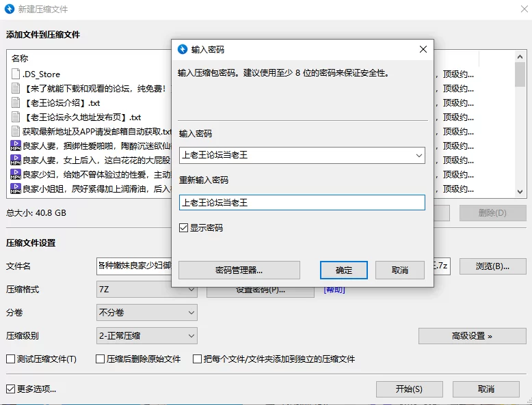
Task: Click file list scrollbar down arrow
Action: point(520,191)
